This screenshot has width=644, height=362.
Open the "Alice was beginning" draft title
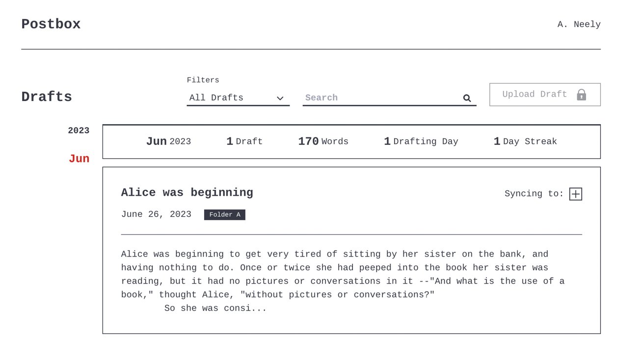[187, 193]
